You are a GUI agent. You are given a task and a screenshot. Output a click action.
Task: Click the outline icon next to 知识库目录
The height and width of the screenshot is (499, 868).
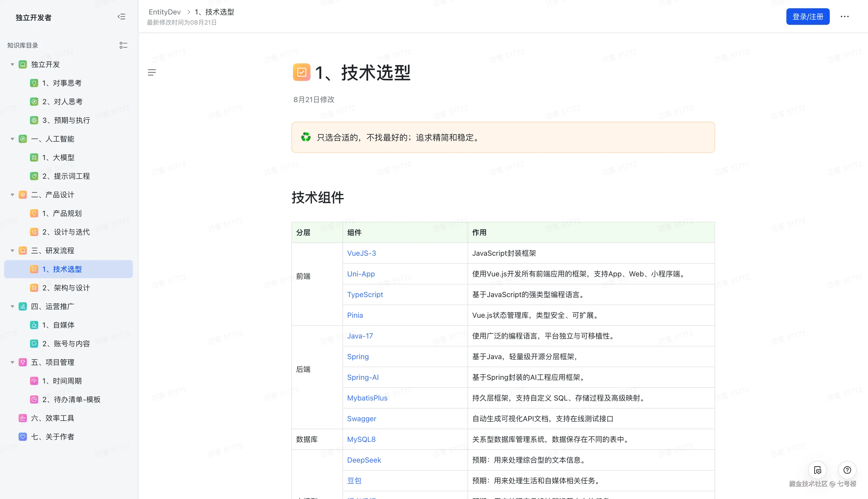point(123,45)
